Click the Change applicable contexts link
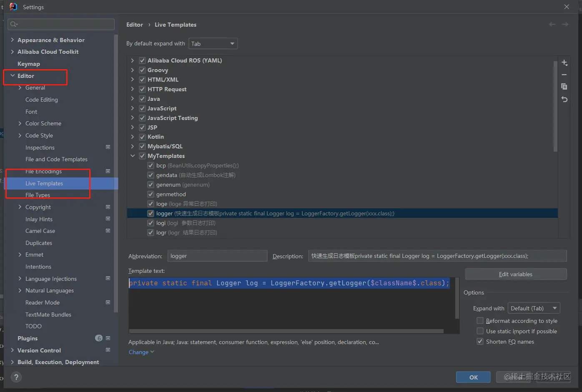Image resolution: width=582 pixels, height=392 pixels. (141, 352)
